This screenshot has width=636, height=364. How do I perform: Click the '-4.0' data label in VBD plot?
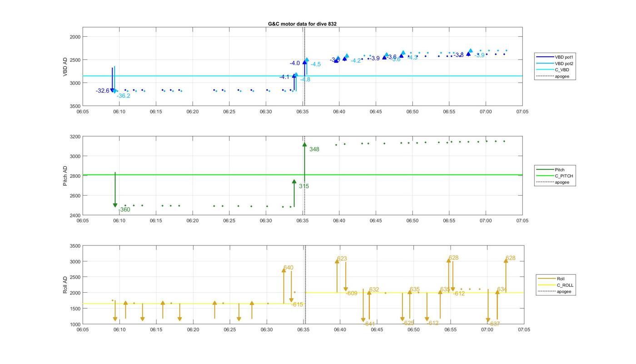(295, 63)
